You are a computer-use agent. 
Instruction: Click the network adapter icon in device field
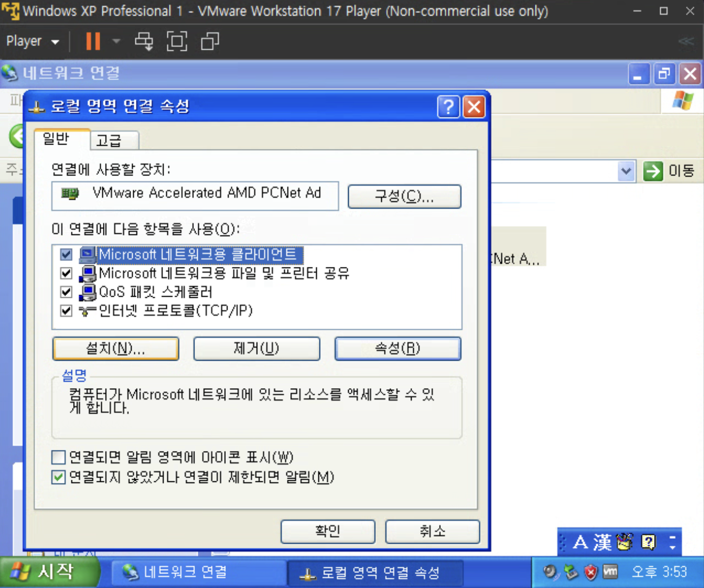pyautogui.click(x=70, y=193)
